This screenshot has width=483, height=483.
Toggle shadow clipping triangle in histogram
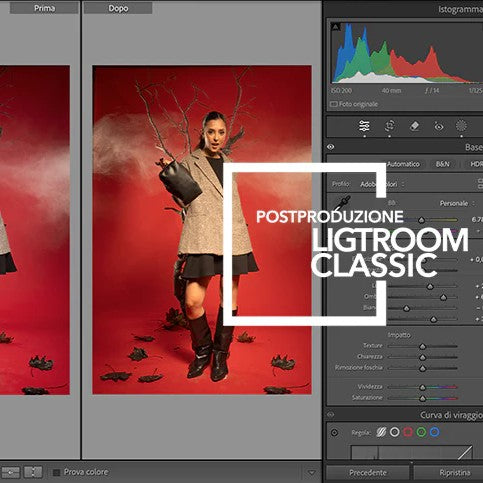point(335,27)
